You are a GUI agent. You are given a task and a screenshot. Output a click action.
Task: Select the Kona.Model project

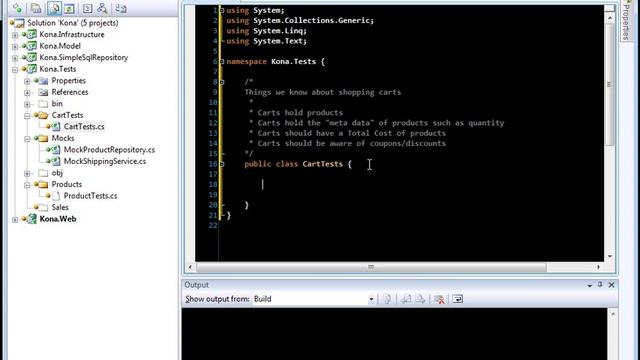pos(60,46)
